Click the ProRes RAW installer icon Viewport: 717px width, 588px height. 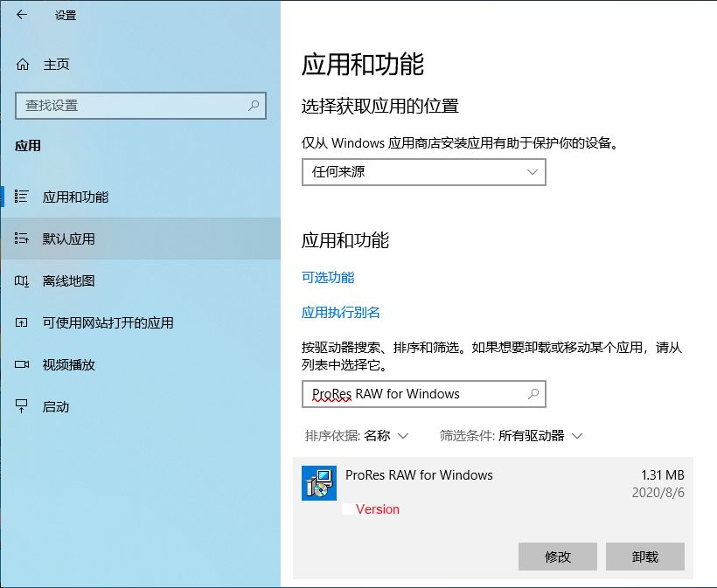(x=319, y=483)
